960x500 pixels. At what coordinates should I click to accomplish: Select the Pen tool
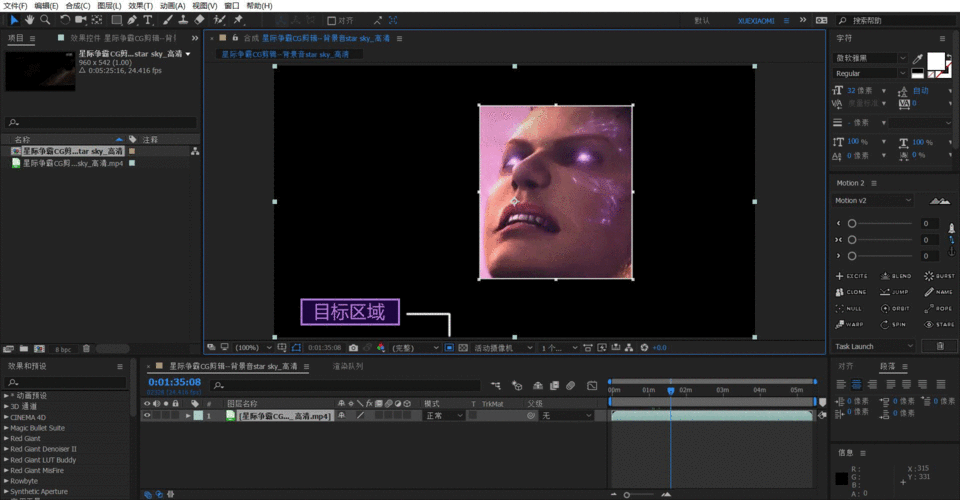[132, 19]
